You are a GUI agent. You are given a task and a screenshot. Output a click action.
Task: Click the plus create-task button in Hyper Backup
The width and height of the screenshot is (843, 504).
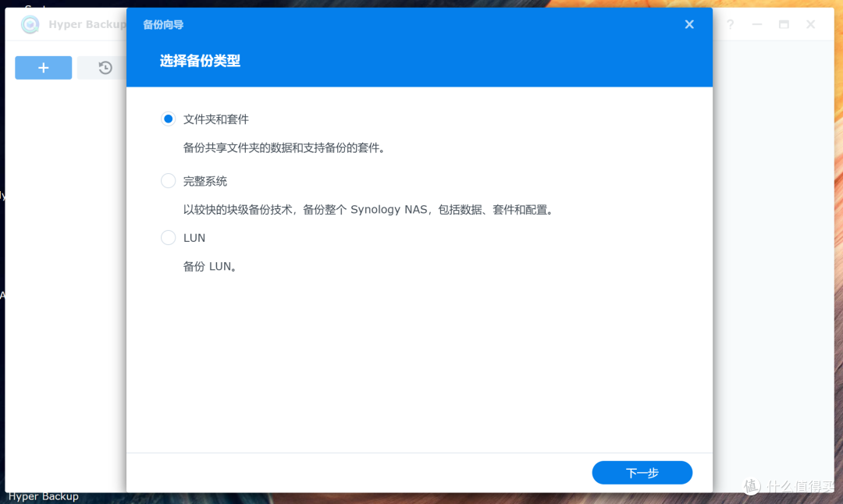(x=43, y=68)
